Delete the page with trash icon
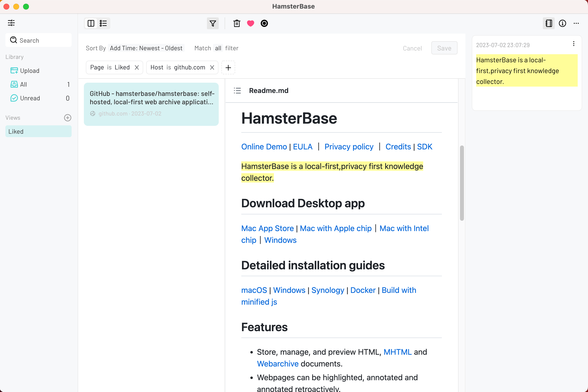The image size is (588, 392). (237, 23)
